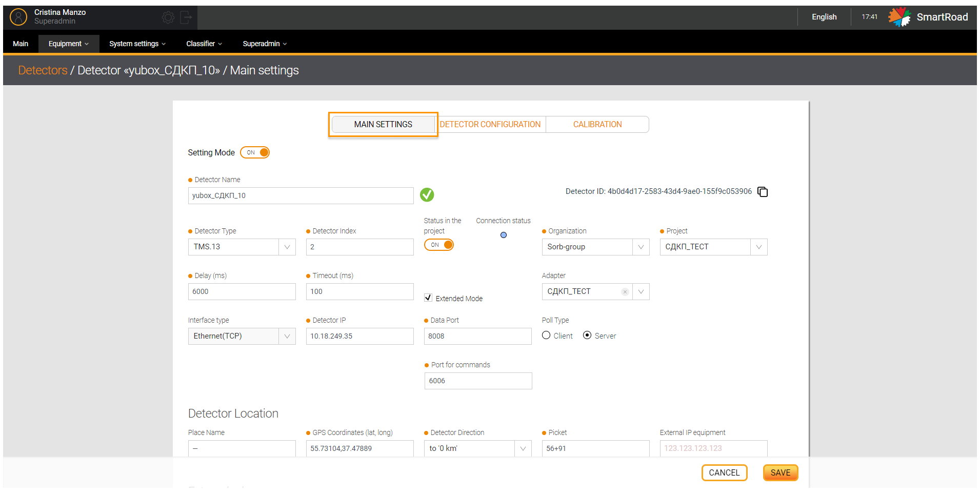Click the Delay (ms) field
The width and height of the screenshot is (980, 493).
tap(242, 291)
